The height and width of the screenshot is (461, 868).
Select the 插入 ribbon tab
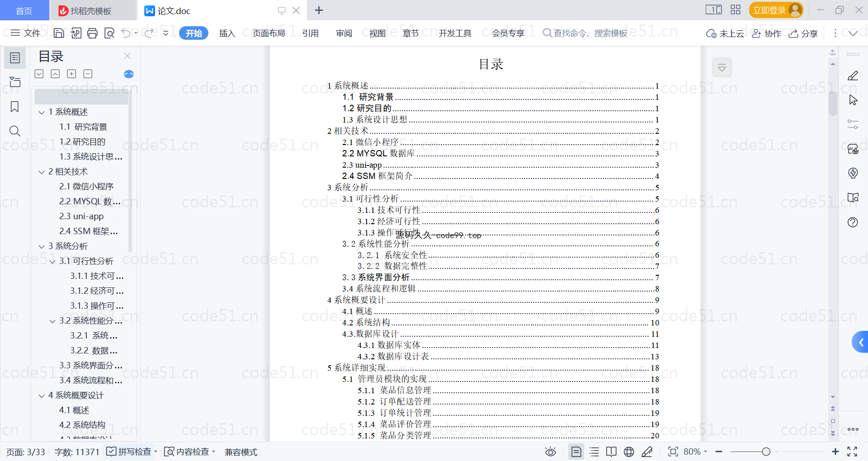227,33
